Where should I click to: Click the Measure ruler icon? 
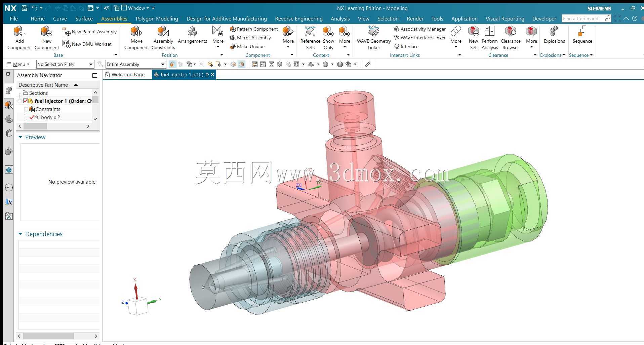368,64
